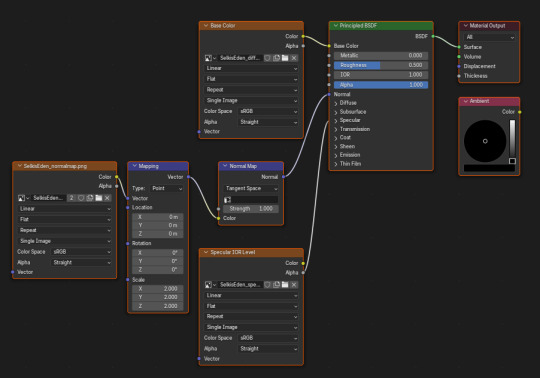Click new image icon in Specular IOR Level node
Screen dimensions: 540x378
tap(276, 285)
